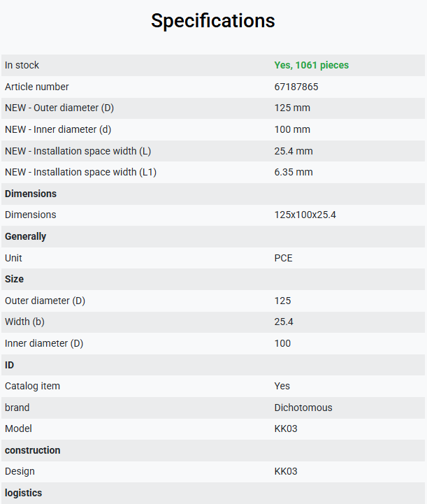Click the brand value Dichotomous
The image size is (427, 504).
point(303,408)
